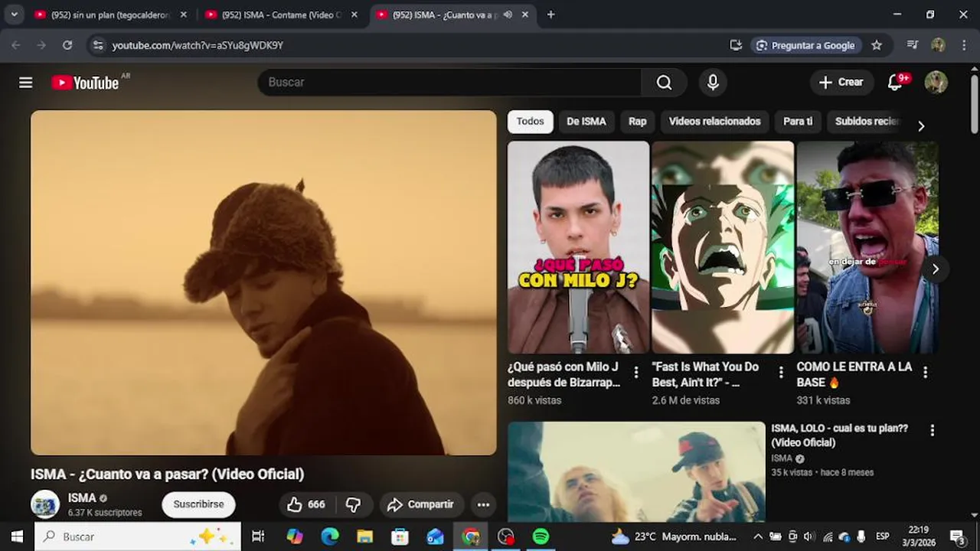The height and width of the screenshot is (551, 980).
Task: Filter by Videos relacionados chip
Action: pyautogui.click(x=714, y=122)
